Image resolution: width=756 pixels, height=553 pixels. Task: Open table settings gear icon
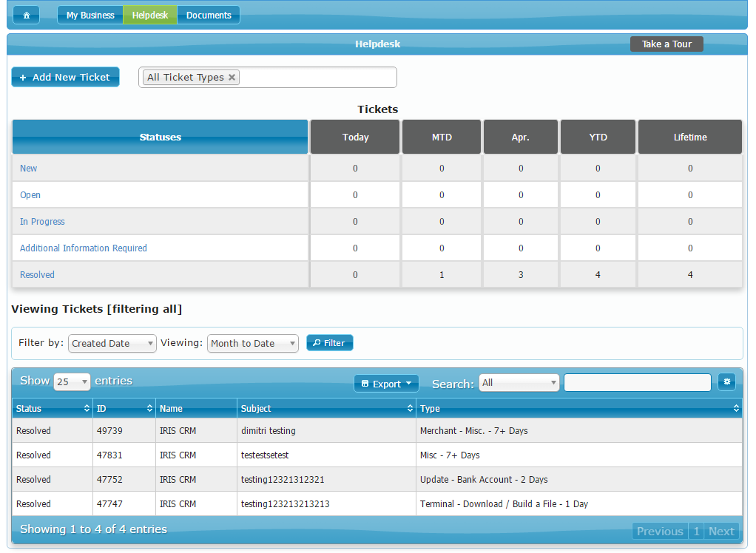click(726, 382)
